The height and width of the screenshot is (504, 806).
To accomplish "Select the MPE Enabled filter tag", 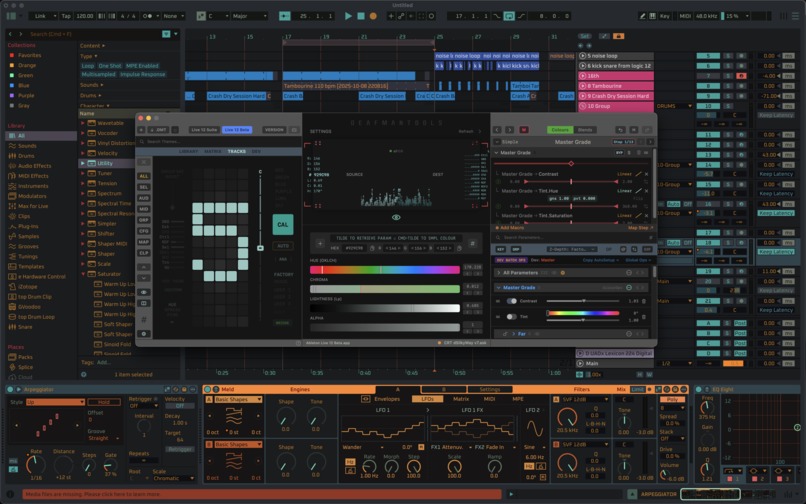I will pos(142,66).
